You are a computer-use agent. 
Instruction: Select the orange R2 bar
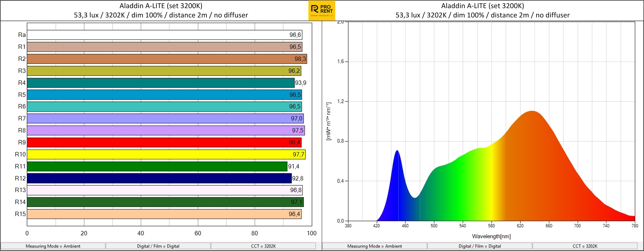click(167, 59)
